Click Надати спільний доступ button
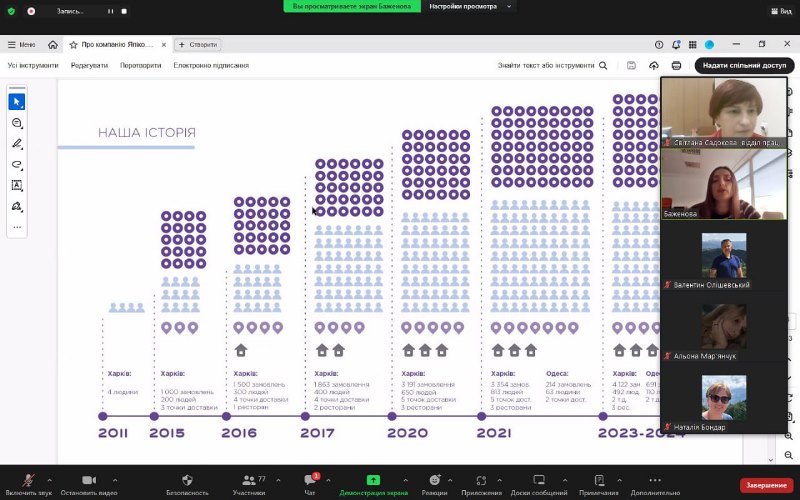This screenshot has width=800, height=500. [744, 65]
